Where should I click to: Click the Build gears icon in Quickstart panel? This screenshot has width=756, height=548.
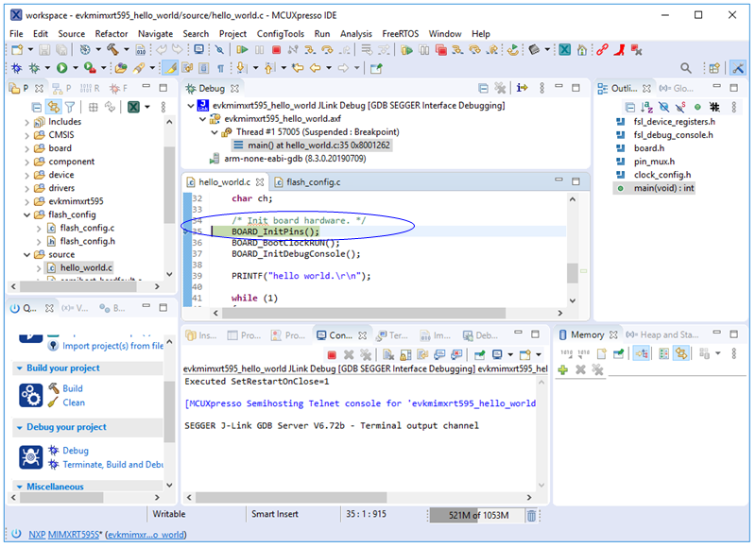pyautogui.click(x=31, y=395)
